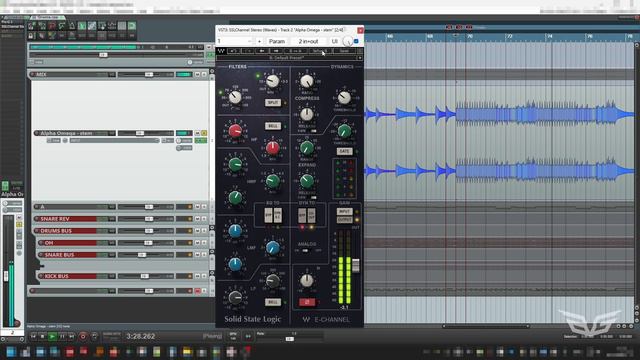
Task: Click the blue LMF gain knob
Action: click(x=235, y=231)
